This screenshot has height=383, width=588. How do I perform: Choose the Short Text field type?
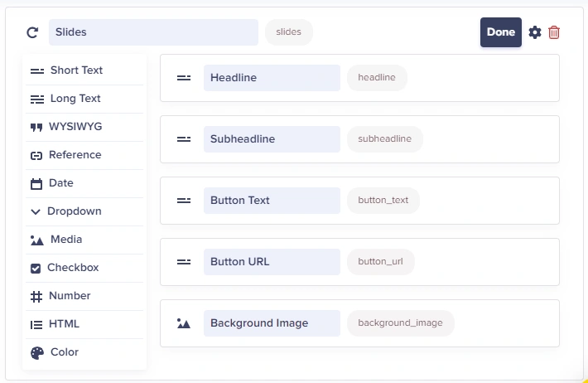(x=84, y=70)
